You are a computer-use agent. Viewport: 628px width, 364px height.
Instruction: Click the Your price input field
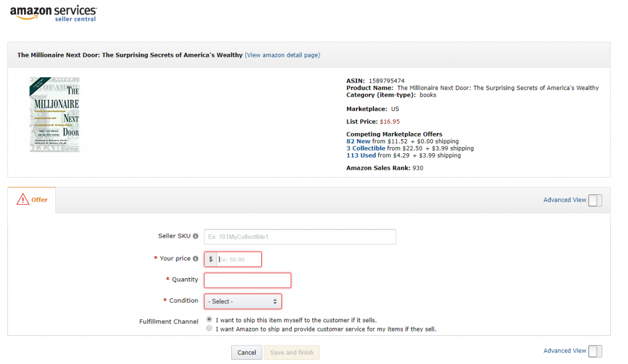[x=239, y=259]
